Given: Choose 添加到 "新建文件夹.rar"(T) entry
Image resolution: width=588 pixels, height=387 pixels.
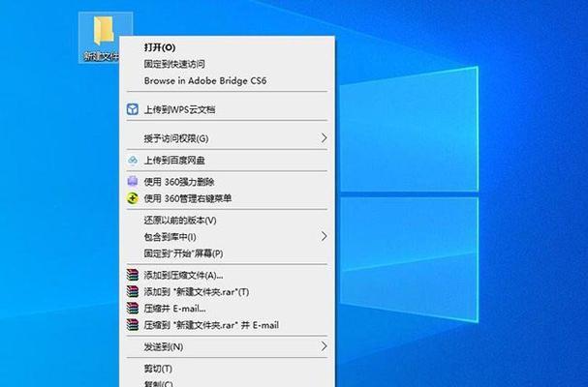Looking at the screenshot, I should 227,291.
